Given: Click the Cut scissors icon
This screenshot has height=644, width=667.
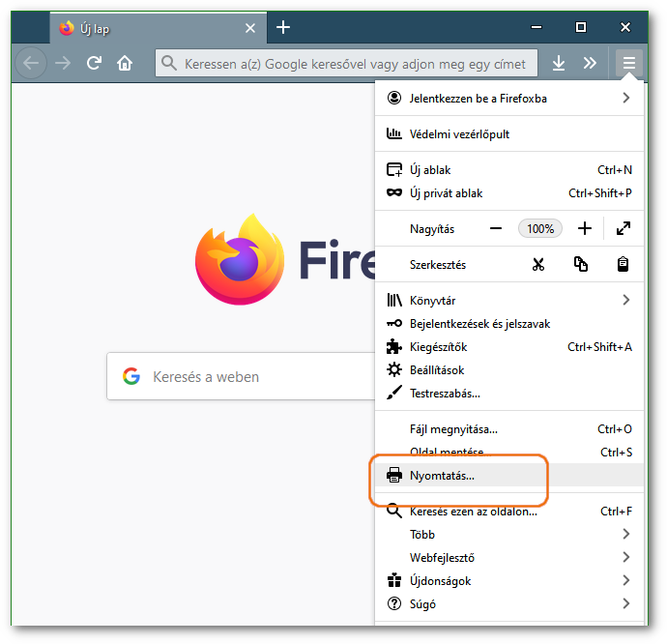Looking at the screenshot, I should 538,264.
